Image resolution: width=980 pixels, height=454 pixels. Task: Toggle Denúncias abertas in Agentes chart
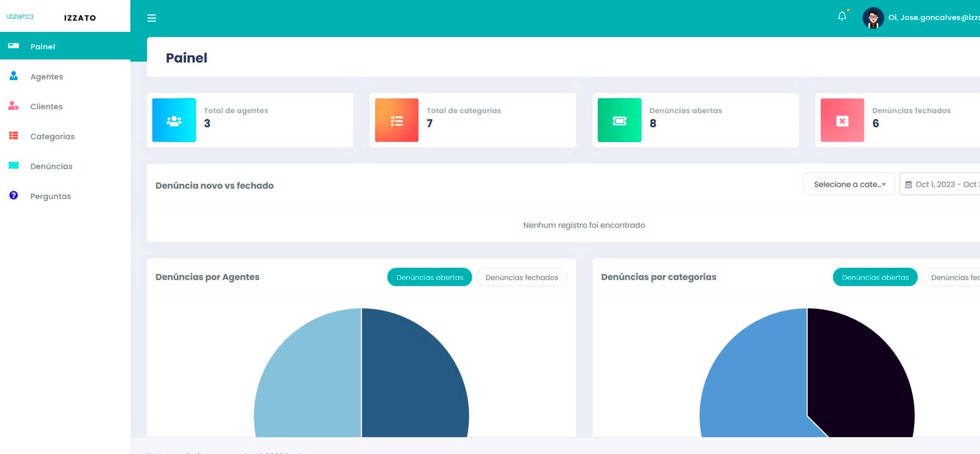[x=429, y=277]
